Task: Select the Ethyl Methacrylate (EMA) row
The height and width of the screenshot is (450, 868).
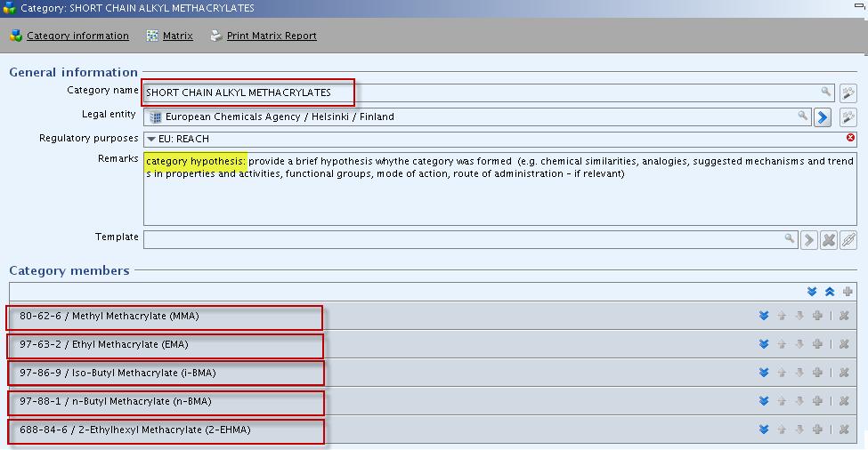Action: point(433,344)
